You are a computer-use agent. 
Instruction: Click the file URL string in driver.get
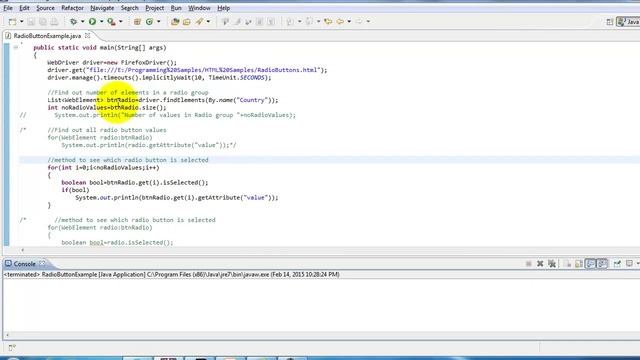[204, 70]
